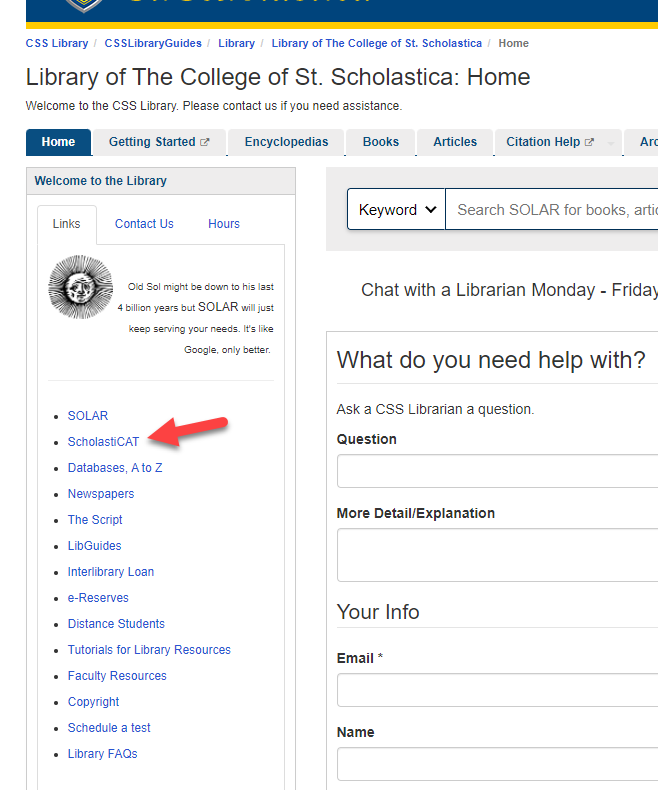
Task: Click the Question input field
Action: pyautogui.click(x=498, y=471)
